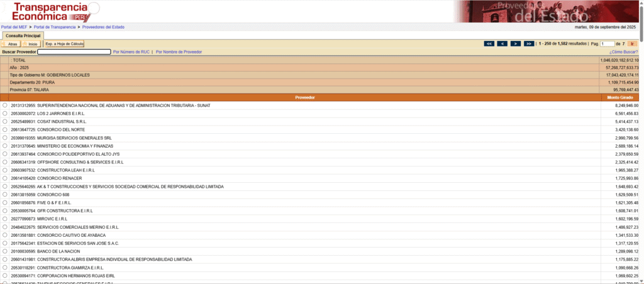Select radio for CONSTRUCTORA ALBRIS row
The image size is (644, 284).
(x=5, y=259)
